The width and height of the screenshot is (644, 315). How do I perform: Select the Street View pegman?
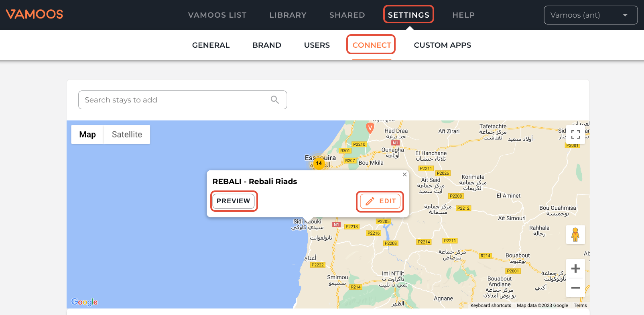575,234
